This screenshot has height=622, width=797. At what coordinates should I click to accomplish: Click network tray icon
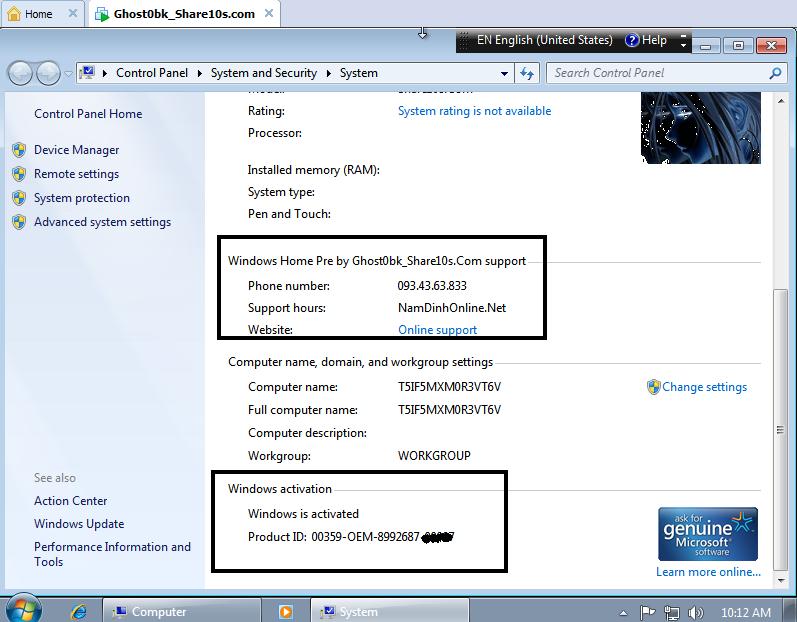(x=672, y=613)
